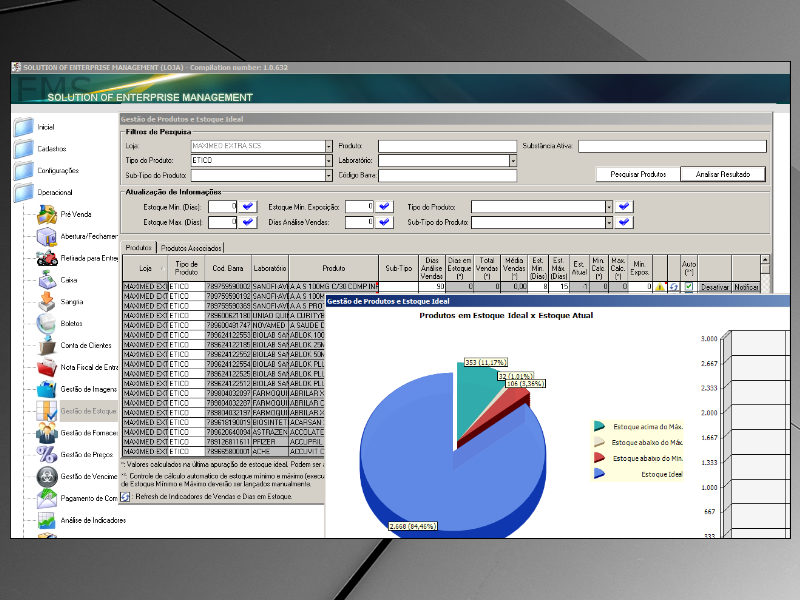Open the Inicial folder in sidebar
Screen dimensions: 800x600
tap(23, 127)
